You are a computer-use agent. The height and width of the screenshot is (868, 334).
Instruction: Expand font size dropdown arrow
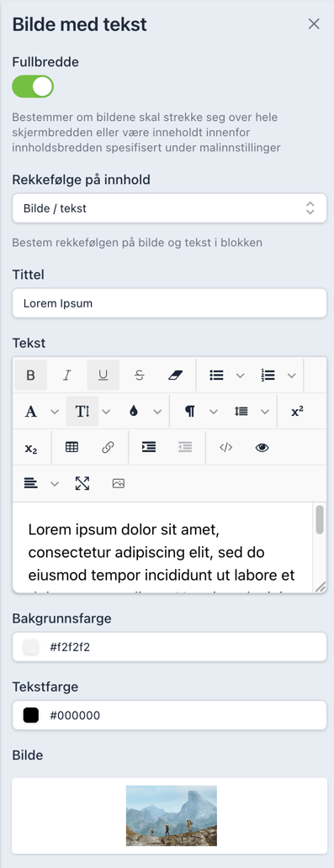click(x=106, y=411)
